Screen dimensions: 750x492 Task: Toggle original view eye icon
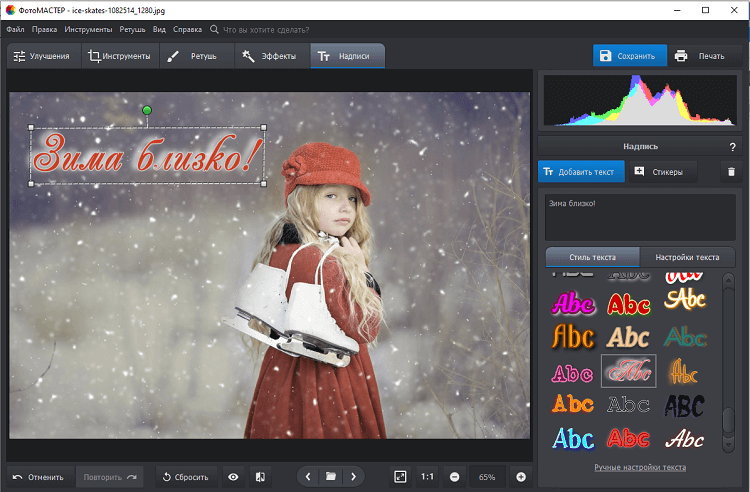(233, 477)
